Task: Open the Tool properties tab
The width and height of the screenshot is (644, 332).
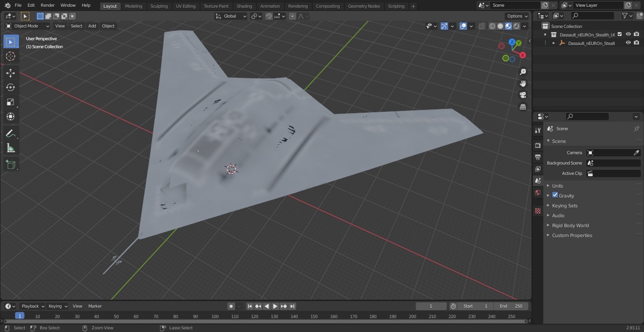Action: tap(538, 130)
